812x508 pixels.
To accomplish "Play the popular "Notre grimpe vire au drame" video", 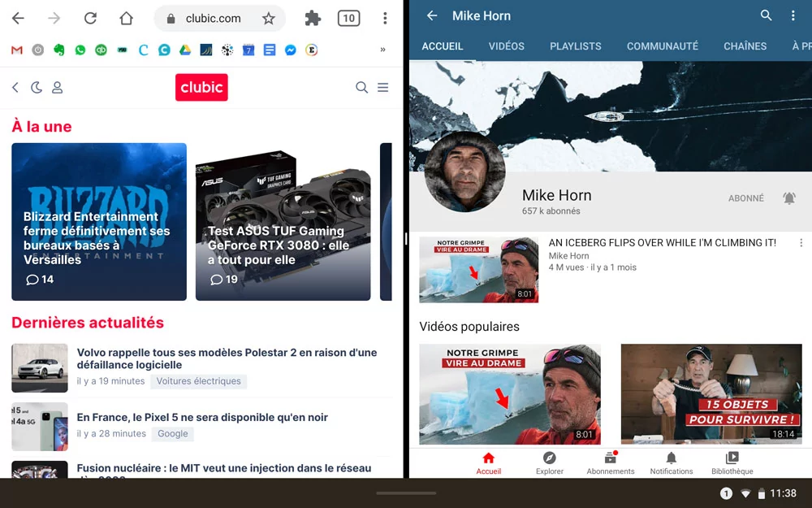I will pos(510,394).
